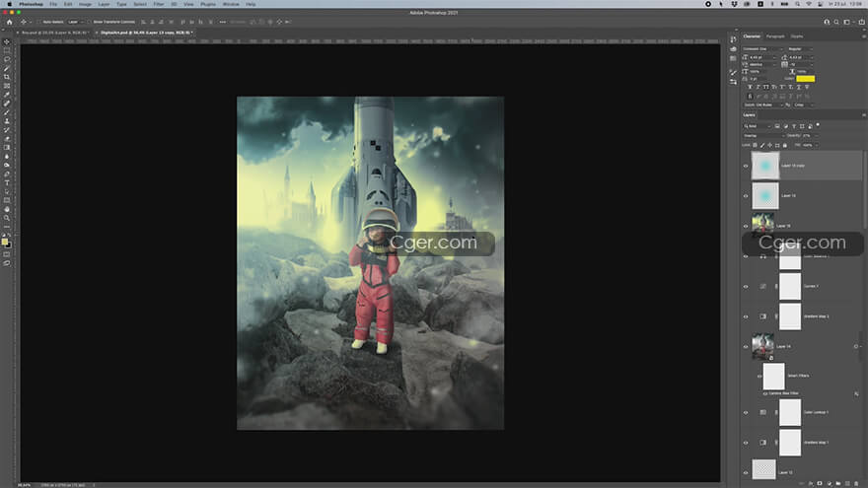Select the Crop tool
The width and height of the screenshot is (868, 488).
pos(7,77)
